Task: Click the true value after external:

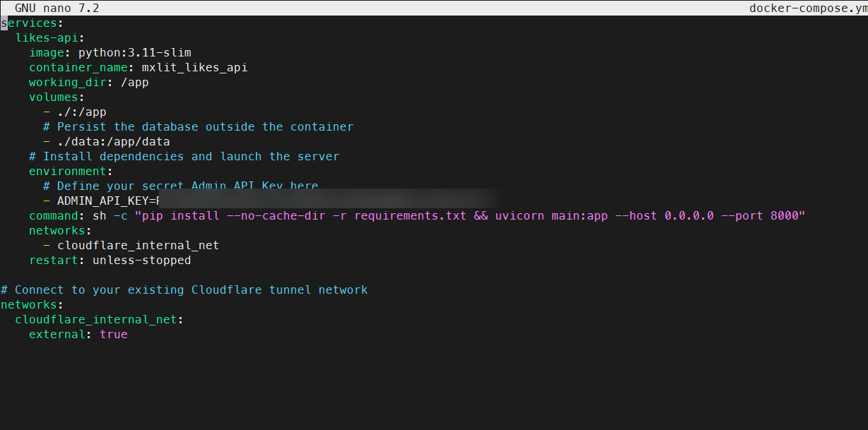Action: click(114, 335)
